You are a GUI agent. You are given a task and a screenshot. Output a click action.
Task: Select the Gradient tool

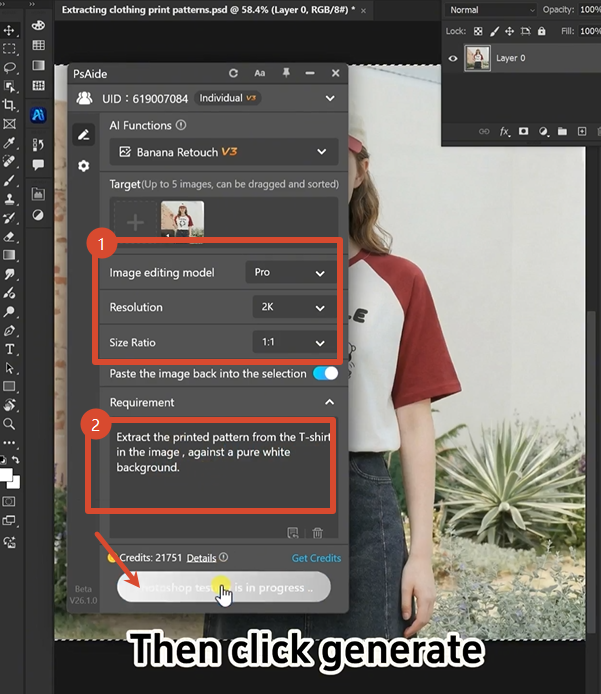point(9,255)
